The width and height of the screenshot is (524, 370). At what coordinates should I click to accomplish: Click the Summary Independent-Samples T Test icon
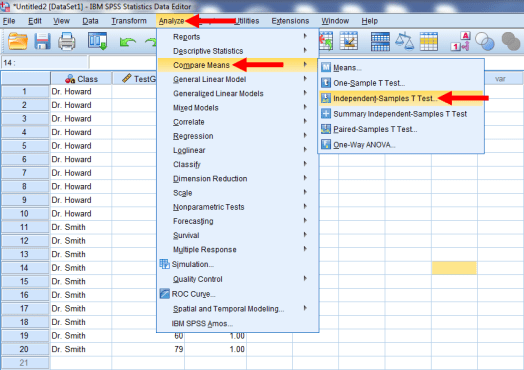326,114
